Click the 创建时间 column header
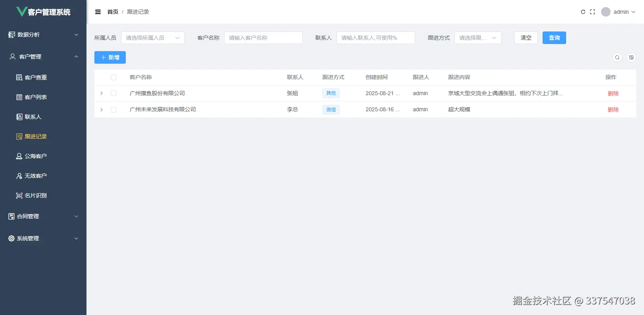The width and height of the screenshot is (644, 315). tap(377, 77)
